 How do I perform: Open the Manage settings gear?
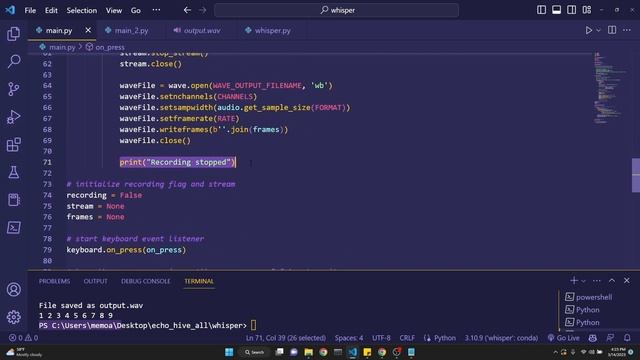pyautogui.click(x=13, y=317)
